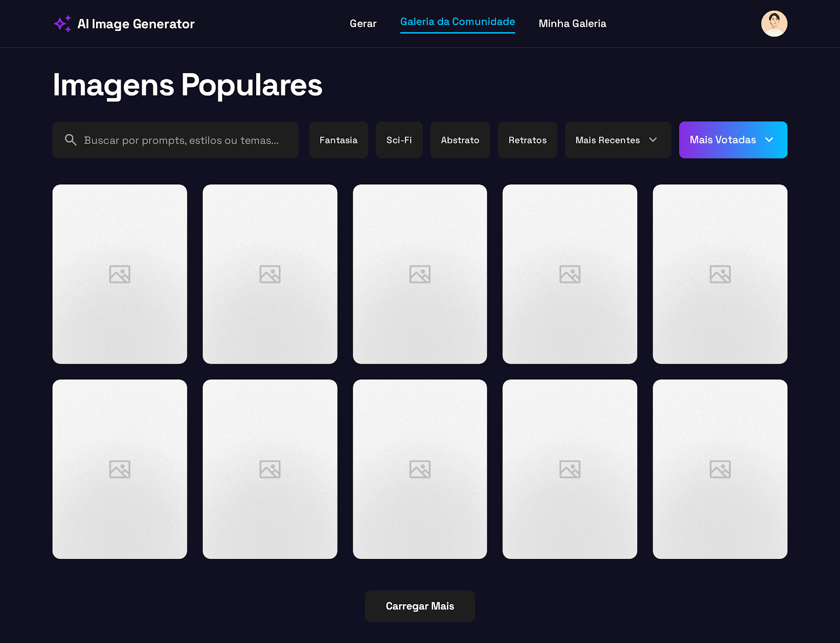Toggle the Fantasia filter chip
This screenshot has height=643, width=840.
click(338, 140)
